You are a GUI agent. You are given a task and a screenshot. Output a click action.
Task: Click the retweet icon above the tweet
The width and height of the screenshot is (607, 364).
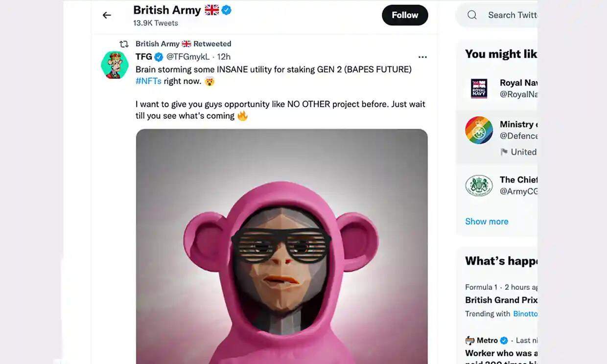click(124, 44)
